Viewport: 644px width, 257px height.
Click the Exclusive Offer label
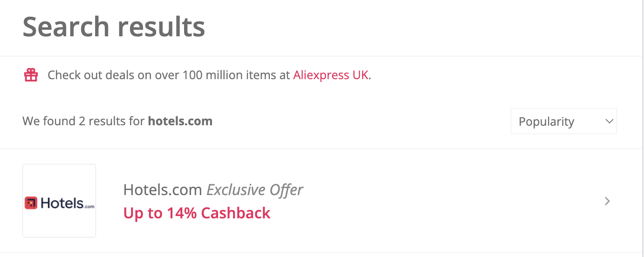254,189
